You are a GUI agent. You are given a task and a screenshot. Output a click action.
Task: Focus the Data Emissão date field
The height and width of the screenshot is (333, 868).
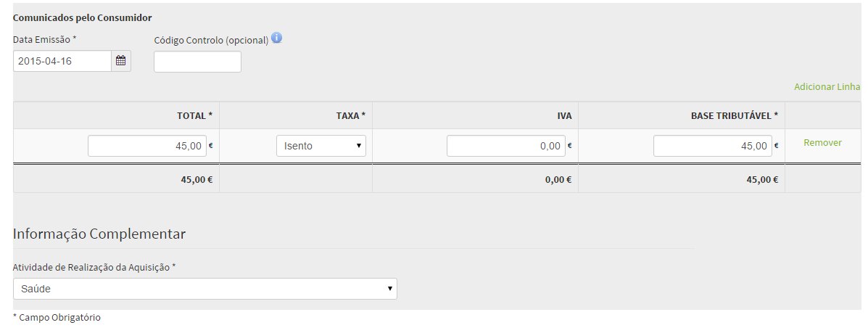pyautogui.click(x=62, y=61)
